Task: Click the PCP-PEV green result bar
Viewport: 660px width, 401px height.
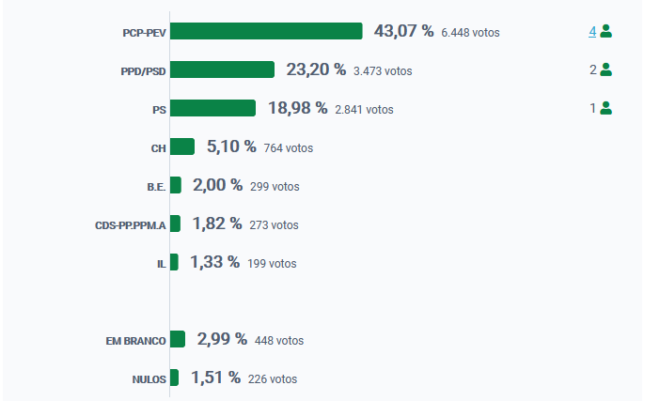Action: 266,31
